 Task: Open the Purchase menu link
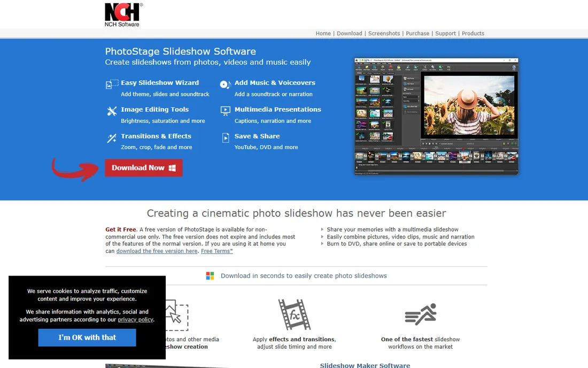click(417, 33)
